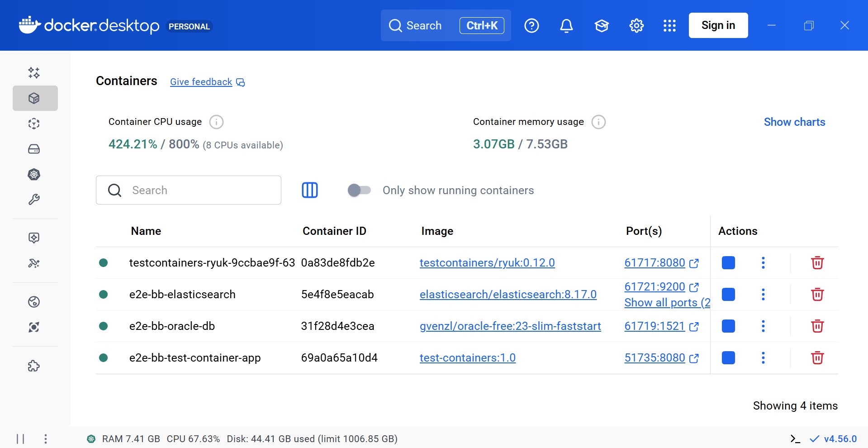868x448 pixels.
Task: Show info for Container memory usage
Action: [598, 122]
